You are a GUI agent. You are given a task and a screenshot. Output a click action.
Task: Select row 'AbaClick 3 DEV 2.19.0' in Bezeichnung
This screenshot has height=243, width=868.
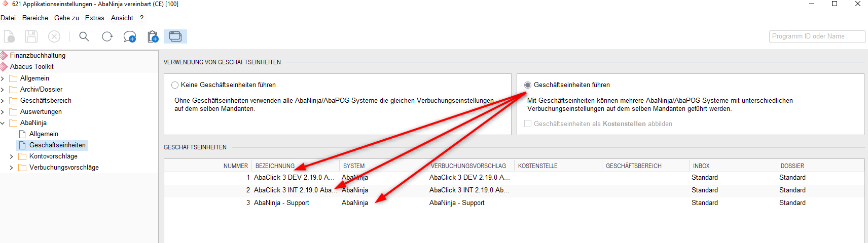click(294, 178)
